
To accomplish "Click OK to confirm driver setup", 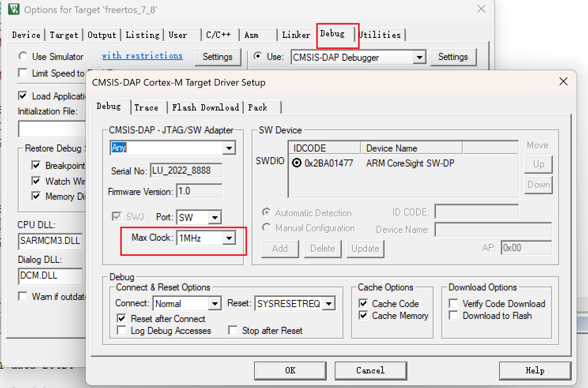I will 290,370.
